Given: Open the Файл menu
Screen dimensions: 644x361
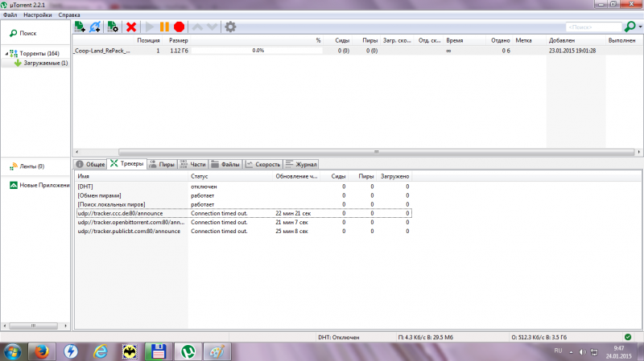Looking at the screenshot, I should 10,14.
